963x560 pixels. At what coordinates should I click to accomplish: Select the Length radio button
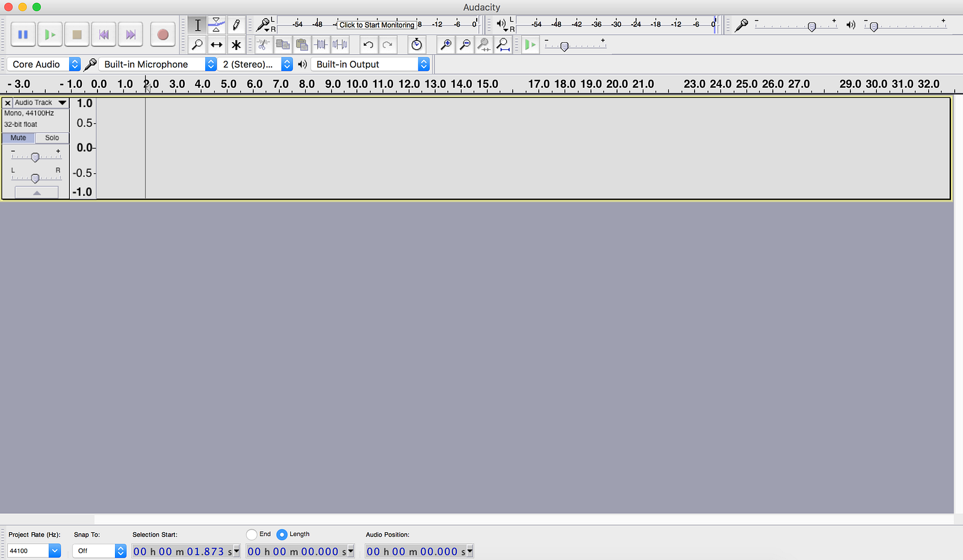282,534
